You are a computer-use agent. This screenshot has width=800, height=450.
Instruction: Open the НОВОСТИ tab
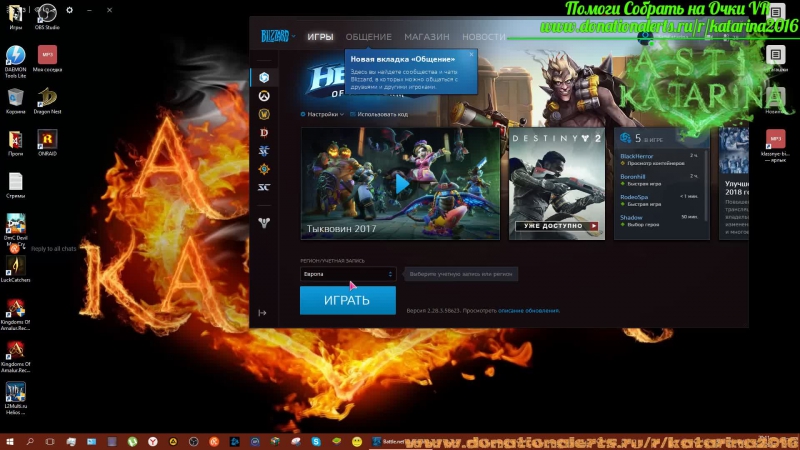484,37
